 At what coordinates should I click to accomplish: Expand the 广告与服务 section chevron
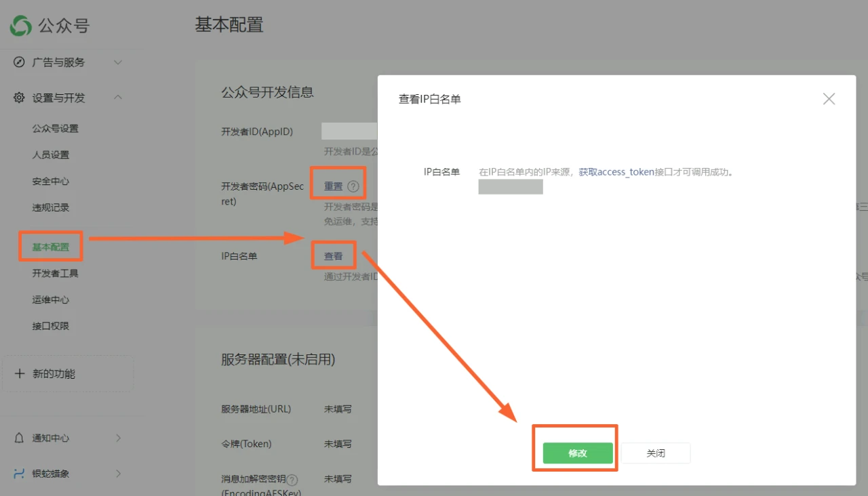point(117,62)
